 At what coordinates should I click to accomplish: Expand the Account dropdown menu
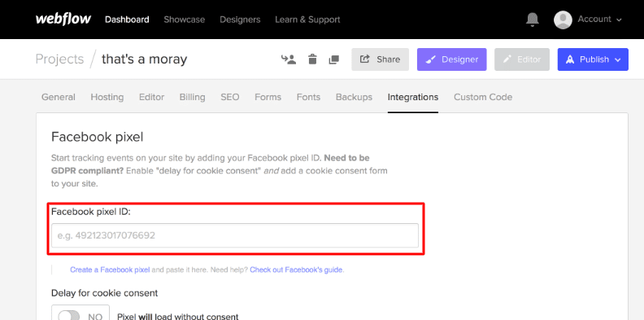click(x=599, y=20)
